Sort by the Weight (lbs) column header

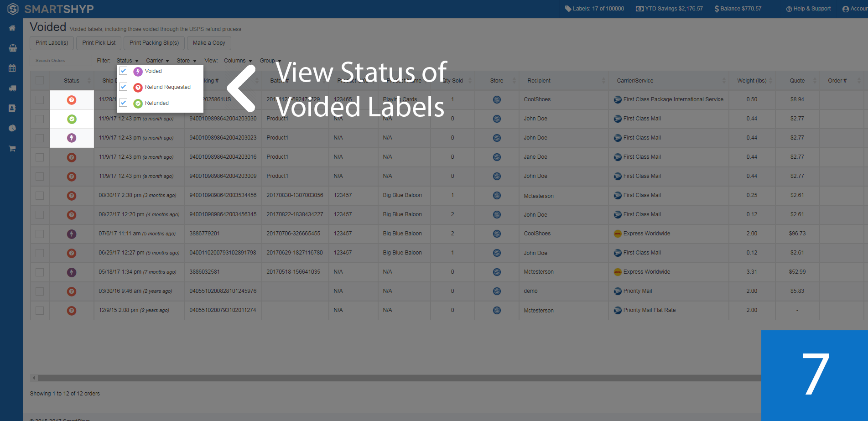[x=752, y=81]
